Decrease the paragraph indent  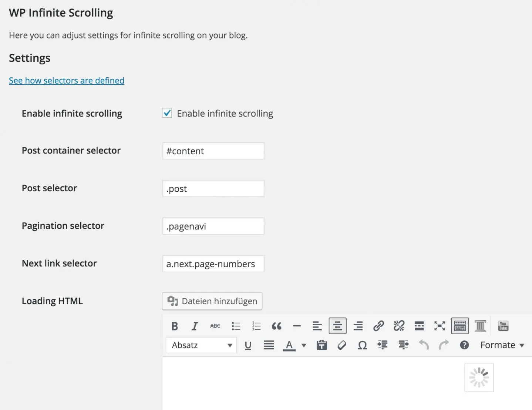(x=383, y=345)
